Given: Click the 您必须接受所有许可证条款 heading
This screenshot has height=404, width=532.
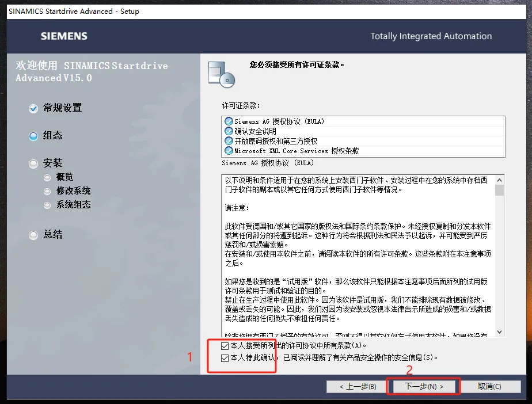Looking at the screenshot, I should (297, 64).
